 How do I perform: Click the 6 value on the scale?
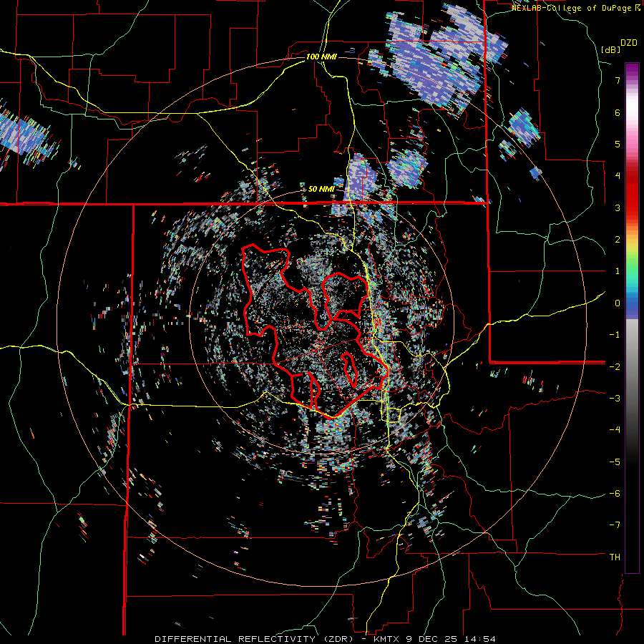click(618, 112)
